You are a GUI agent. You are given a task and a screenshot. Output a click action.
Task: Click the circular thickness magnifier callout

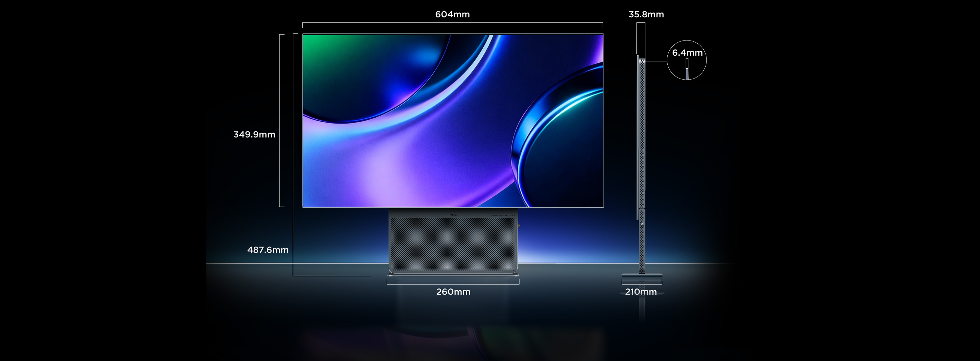click(687, 60)
